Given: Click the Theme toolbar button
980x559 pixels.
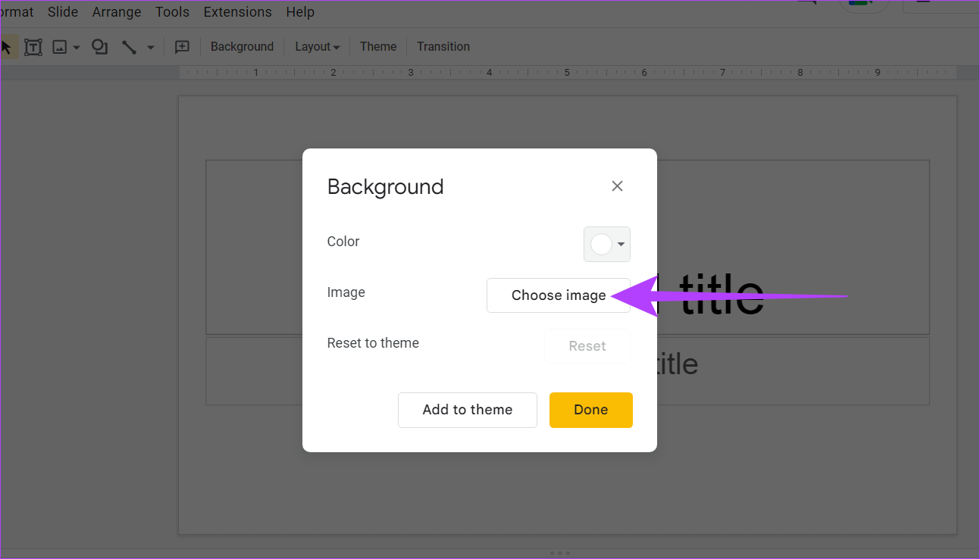Looking at the screenshot, I should [378, 47].
